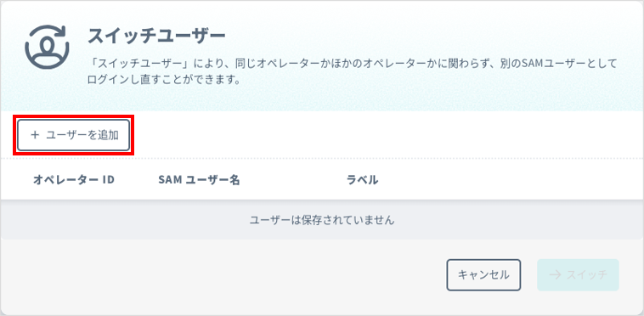Viewport: 644px width, 316px height.
Task: Click the empty user list row area
Action: click(322, 220)
